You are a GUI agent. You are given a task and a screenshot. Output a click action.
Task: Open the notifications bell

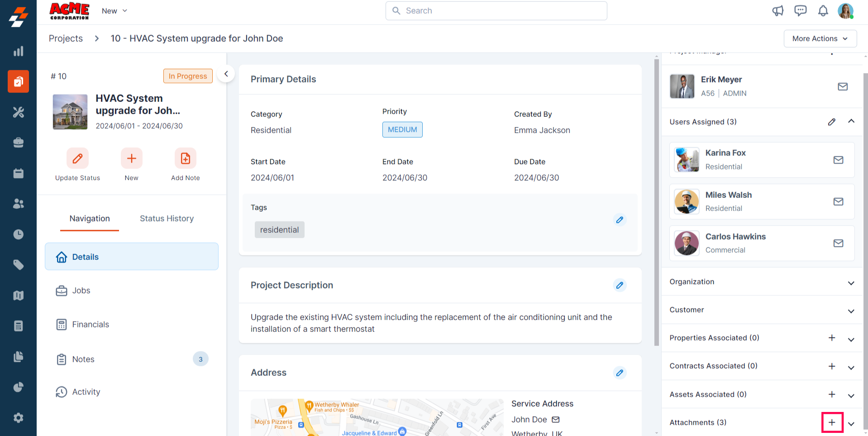click(823, 11)
